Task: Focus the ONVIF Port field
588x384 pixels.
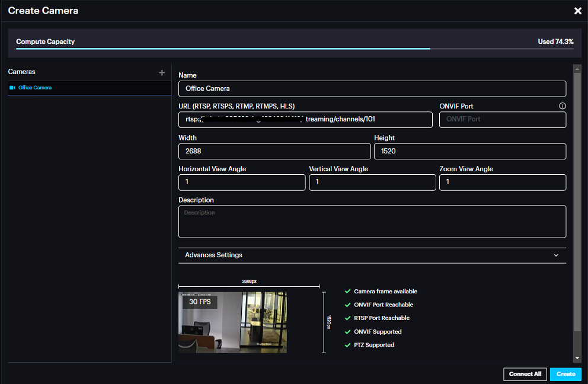Action: 502,120
